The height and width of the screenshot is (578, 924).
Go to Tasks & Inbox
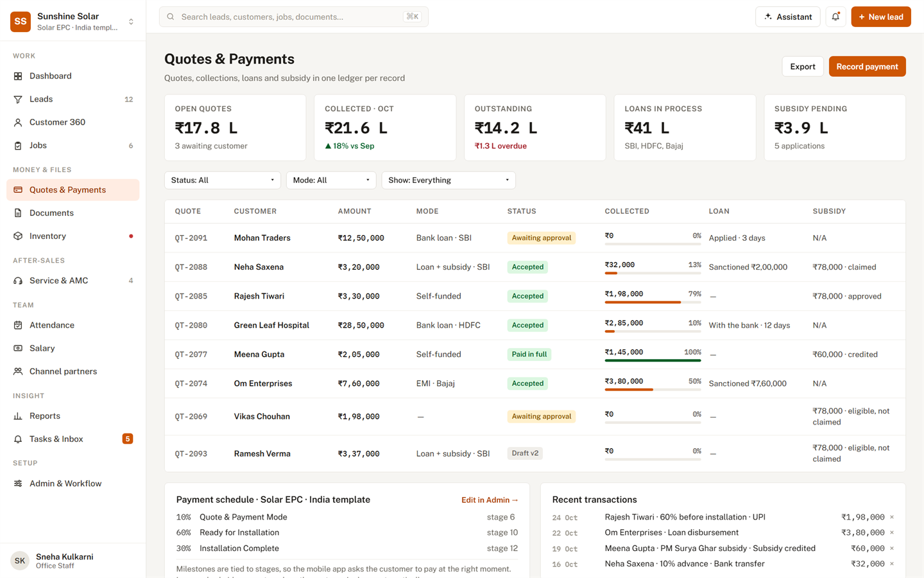pos(73,439)
